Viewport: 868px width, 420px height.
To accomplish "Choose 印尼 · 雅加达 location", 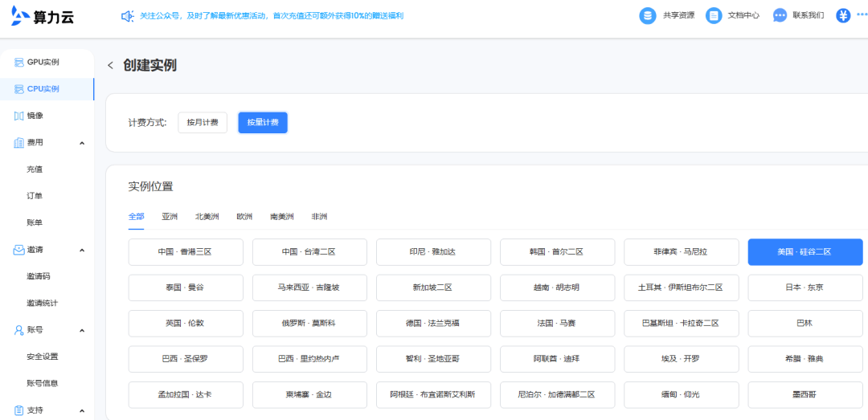I will (433, 252).
